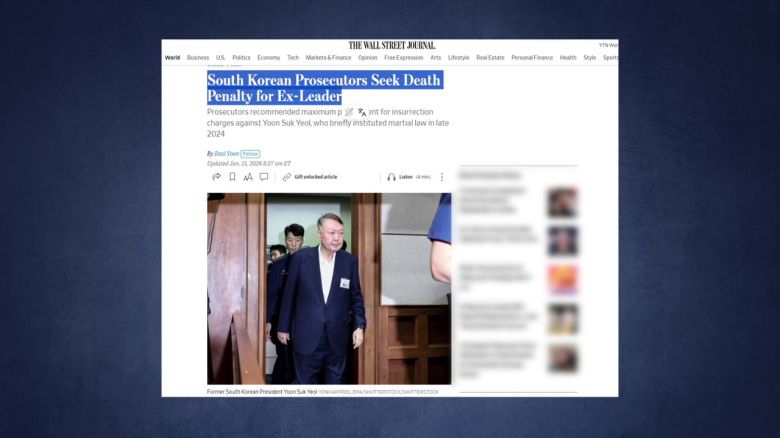Open the text size (AA) option

(248, 177)
